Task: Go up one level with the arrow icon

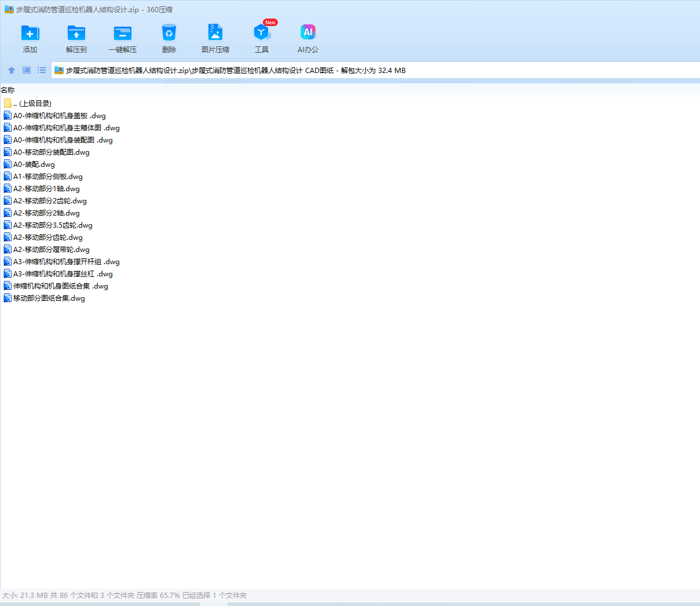Action: pos(12,70)
